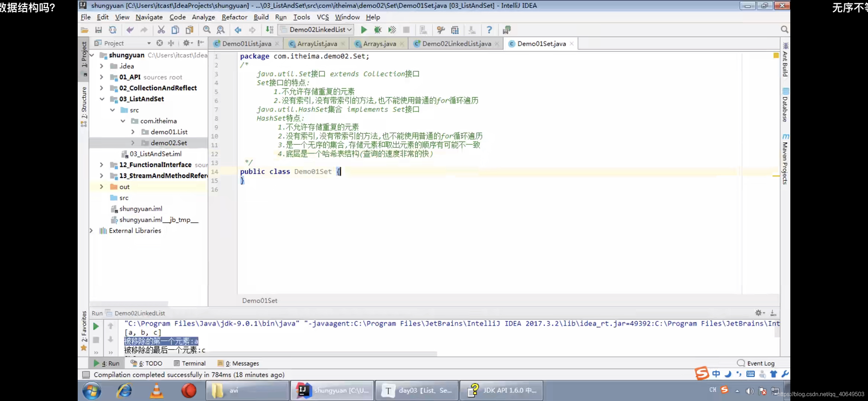This screenshot has width=868, height=401.
Task: Click scroll from source target icon
Action: (x=160, y=43)
